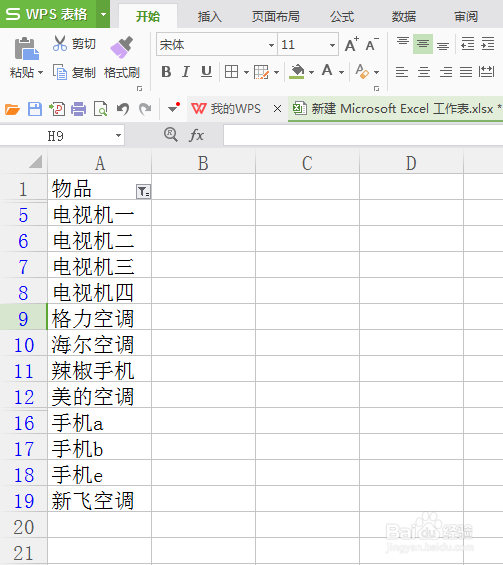Switch to the 公式 tab
503x565 pixels.
pos(342,16)
